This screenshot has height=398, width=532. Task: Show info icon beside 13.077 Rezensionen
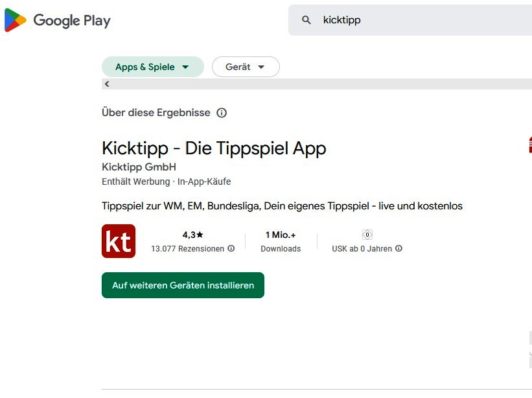point(231,248)
